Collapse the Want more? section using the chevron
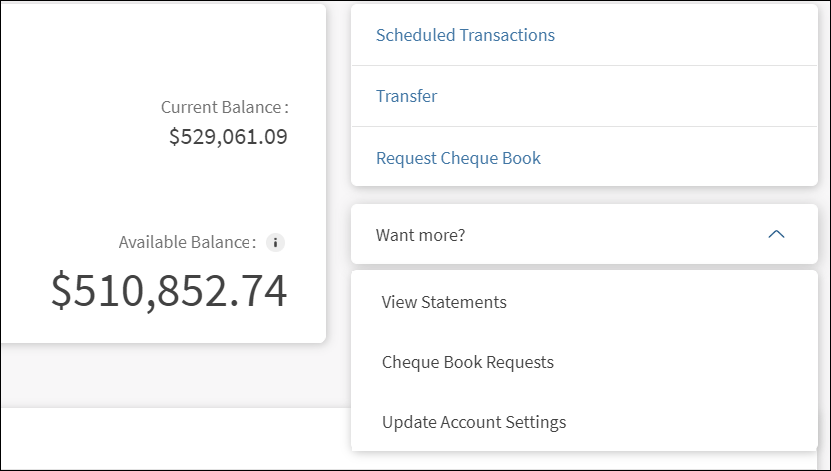831x471 pixels. (x=776, y=235)
